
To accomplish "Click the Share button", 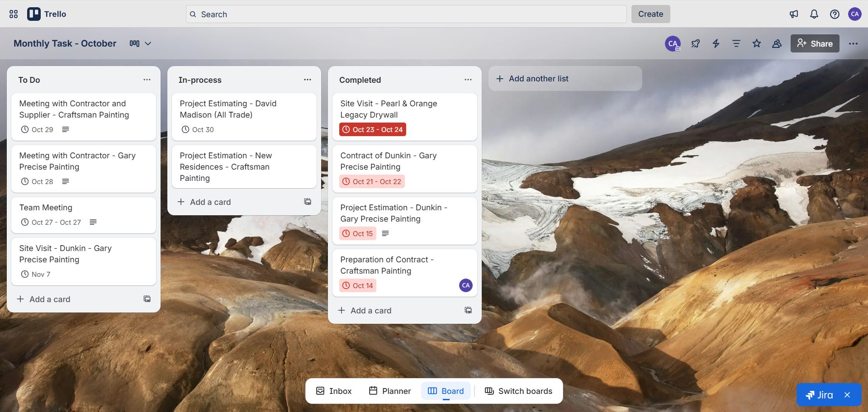I will tap(815, 43).
